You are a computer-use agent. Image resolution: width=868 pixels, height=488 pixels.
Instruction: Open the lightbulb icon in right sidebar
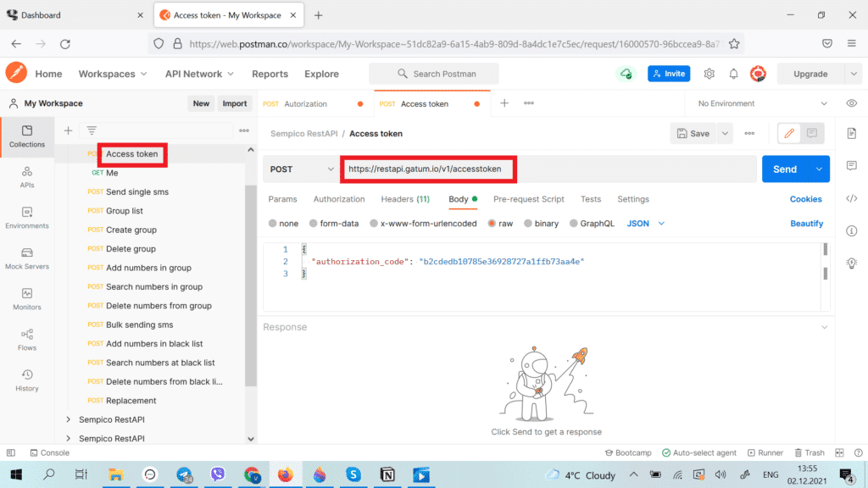tap(851, 263)
